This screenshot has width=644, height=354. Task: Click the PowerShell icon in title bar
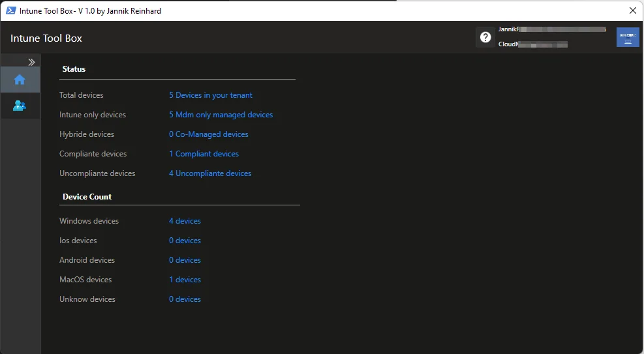(10, 10)
